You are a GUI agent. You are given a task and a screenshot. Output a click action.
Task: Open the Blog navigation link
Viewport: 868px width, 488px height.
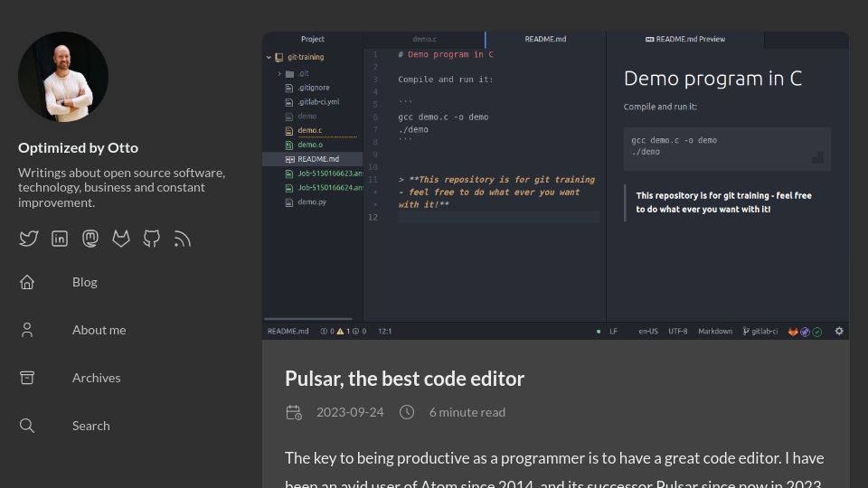[x=85, y=282]
